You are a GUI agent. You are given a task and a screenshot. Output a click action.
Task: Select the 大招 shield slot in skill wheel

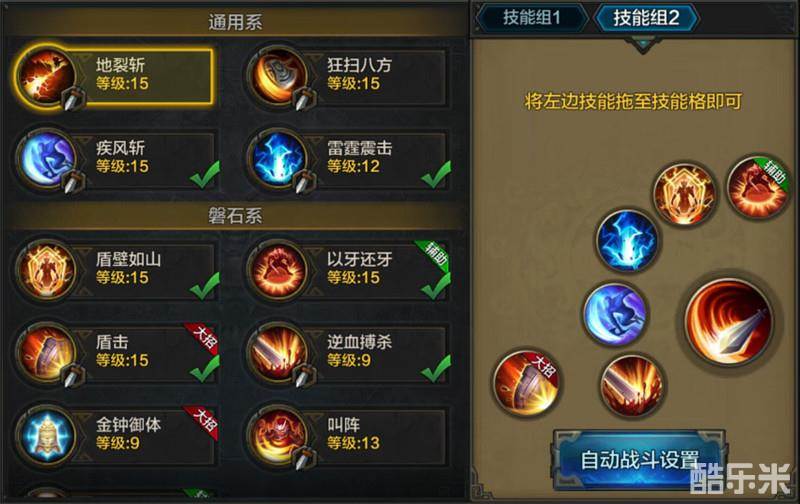pos(527,382)
